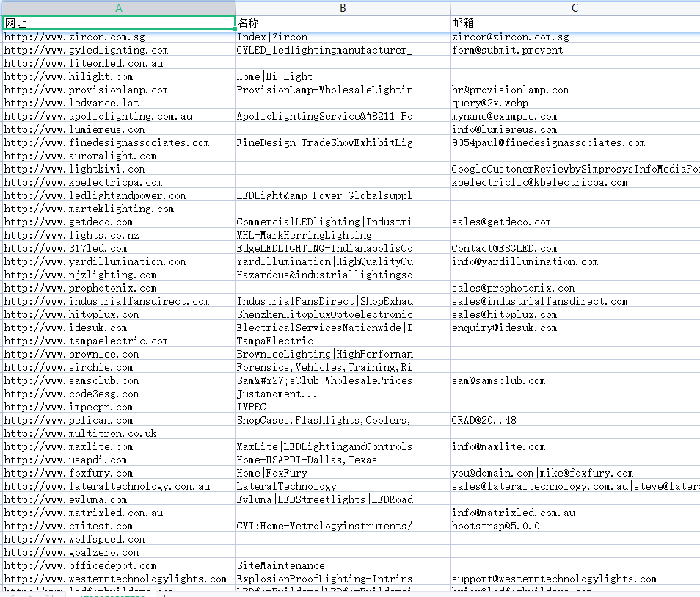The image size is (700, 597).
Task: Select column A header
Action: click(x=119, y=8)
